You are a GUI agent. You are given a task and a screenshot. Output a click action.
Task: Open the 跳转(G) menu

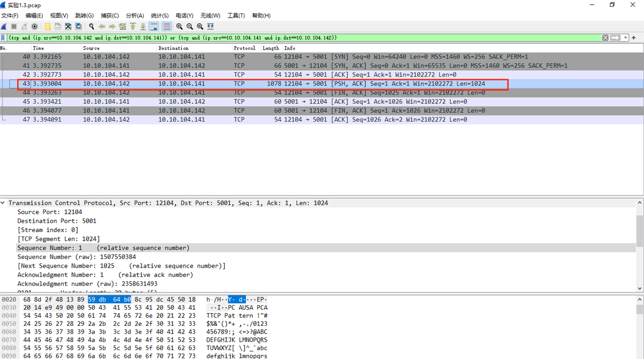click(85, 15)
